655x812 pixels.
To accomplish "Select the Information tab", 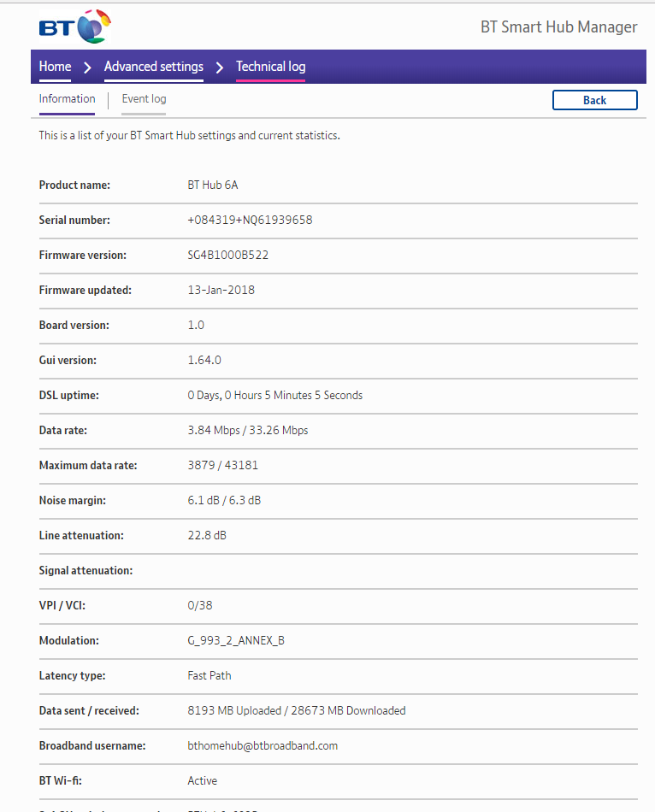I will pos(67,99).
